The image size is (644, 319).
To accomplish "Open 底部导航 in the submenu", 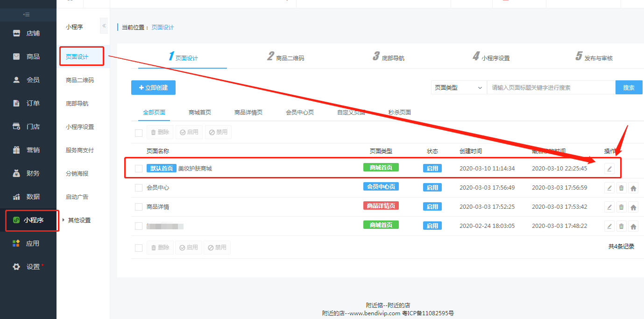I will (77, 103).
